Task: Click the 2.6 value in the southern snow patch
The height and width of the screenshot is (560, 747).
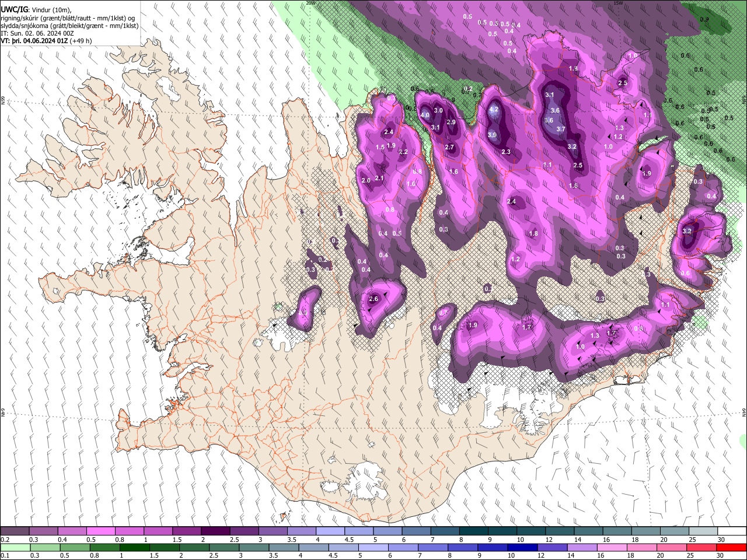Action: [x=374, y=299]
